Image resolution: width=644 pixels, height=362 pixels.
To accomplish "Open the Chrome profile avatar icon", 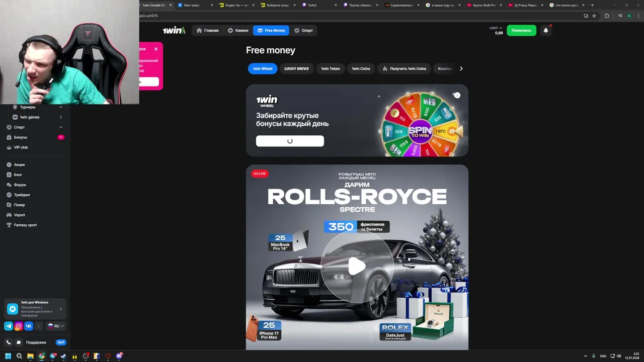I will (x=629, y=16).
